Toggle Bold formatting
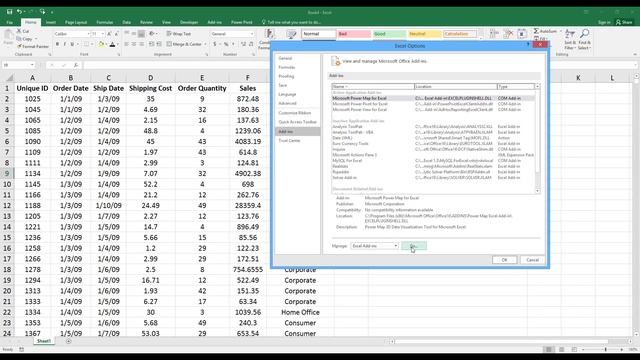Screen dimensions: 640x360 click(57, 44)
